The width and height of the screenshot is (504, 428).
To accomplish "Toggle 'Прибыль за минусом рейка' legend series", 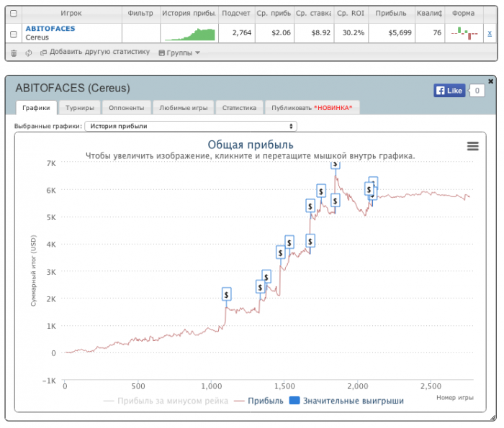I will tap(166, 401).
